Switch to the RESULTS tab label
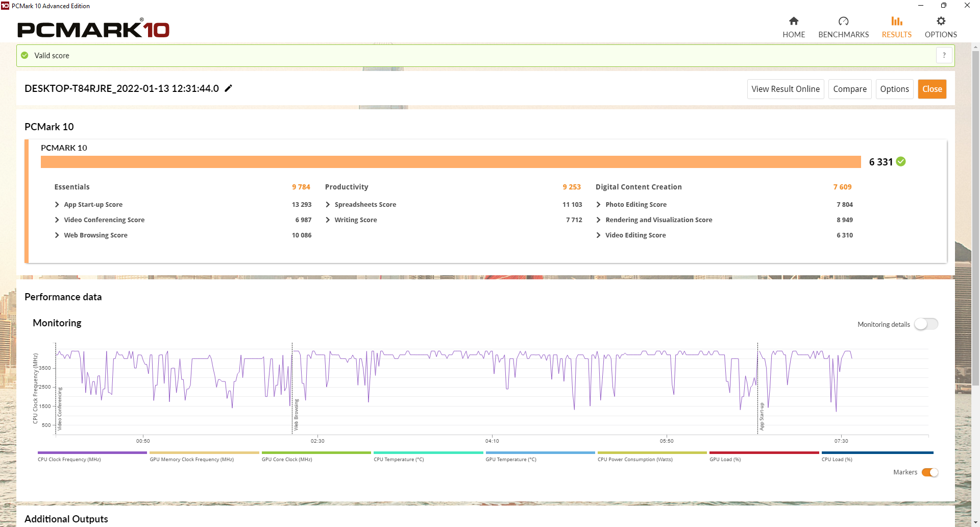 (897, 34)
